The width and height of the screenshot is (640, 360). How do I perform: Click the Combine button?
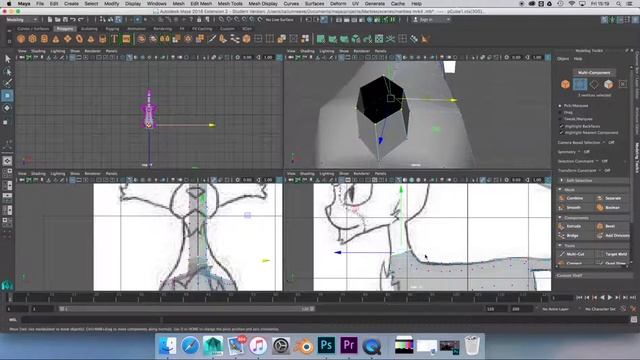click(575, 198)
